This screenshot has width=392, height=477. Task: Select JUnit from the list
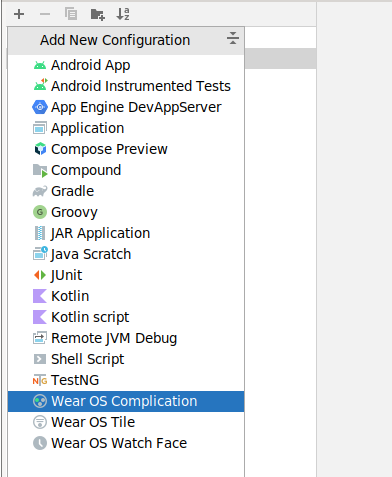pos(126,275)
